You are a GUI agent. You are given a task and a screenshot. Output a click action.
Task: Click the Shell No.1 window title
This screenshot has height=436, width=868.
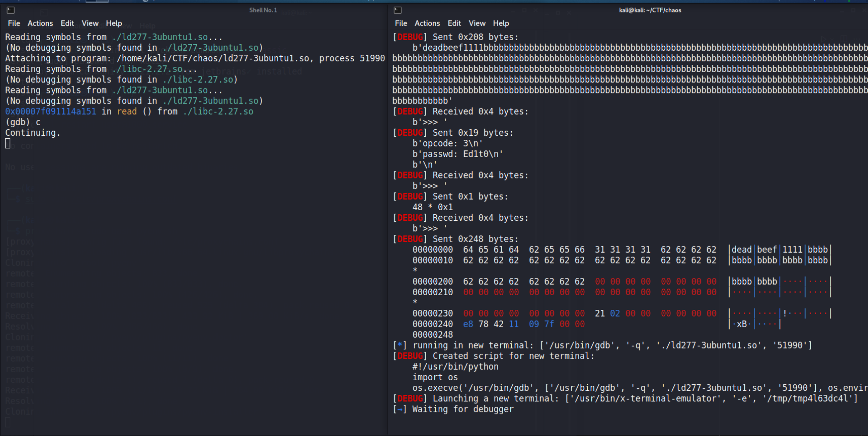pos(263,10)
